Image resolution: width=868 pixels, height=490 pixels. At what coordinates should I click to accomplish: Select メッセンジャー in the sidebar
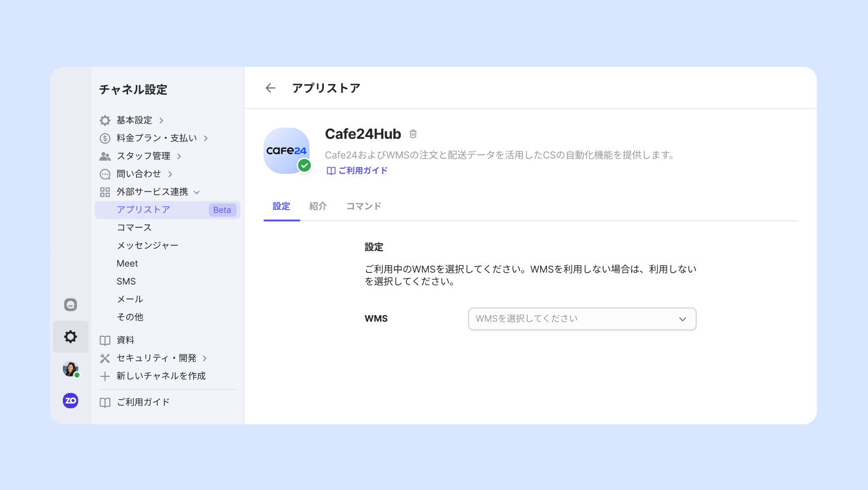tap(147, 246)
